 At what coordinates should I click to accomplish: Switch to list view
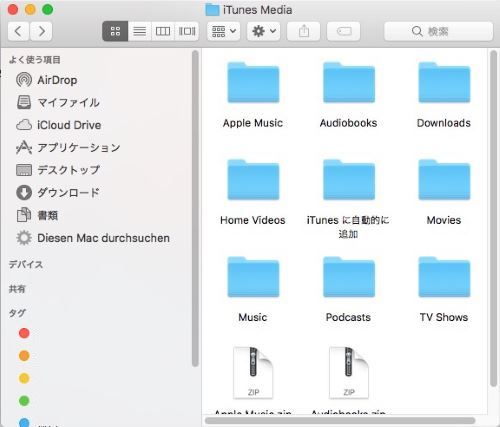139,31
